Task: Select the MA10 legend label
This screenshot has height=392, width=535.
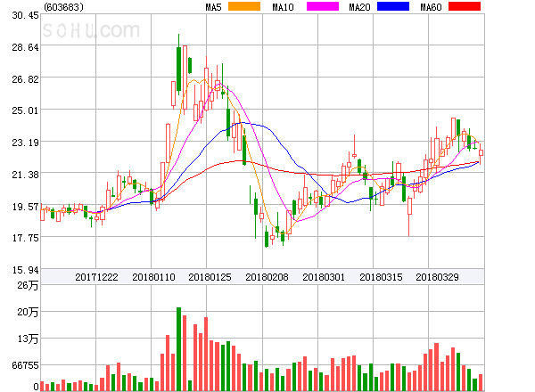Action: click(283, 7)
